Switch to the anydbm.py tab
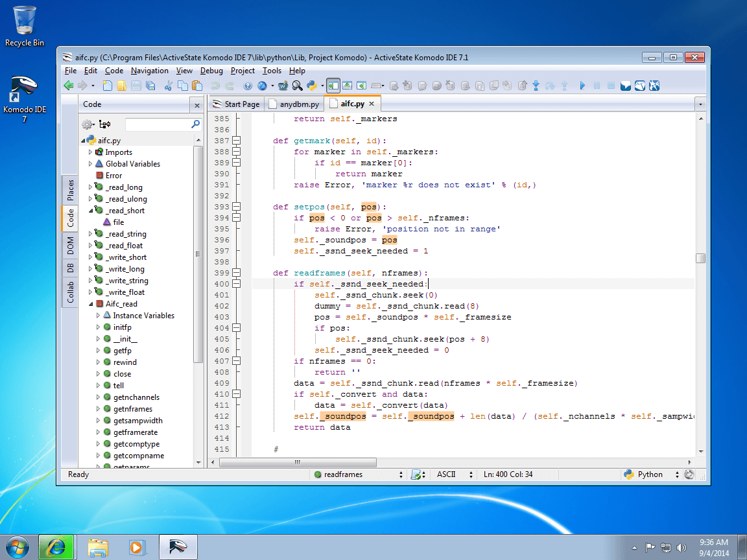The width and height of the screenshot is (747, 560). [294, 104]
